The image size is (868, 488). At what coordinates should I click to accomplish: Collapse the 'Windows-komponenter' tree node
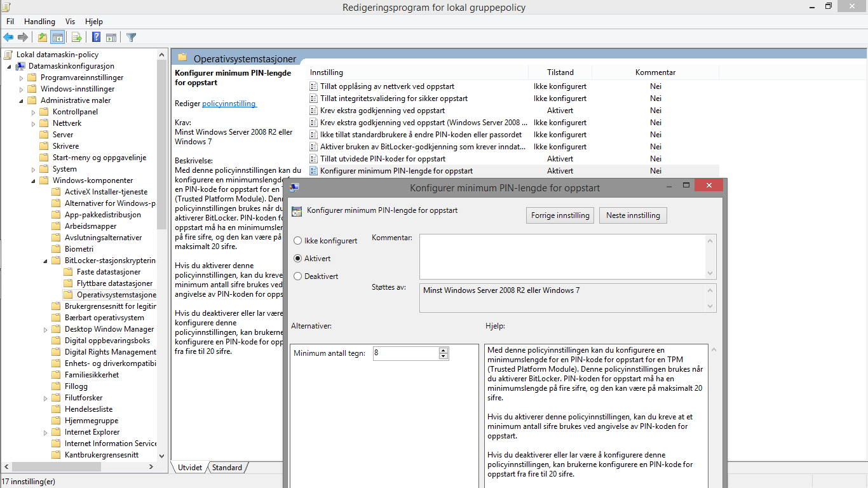point(33,180)
